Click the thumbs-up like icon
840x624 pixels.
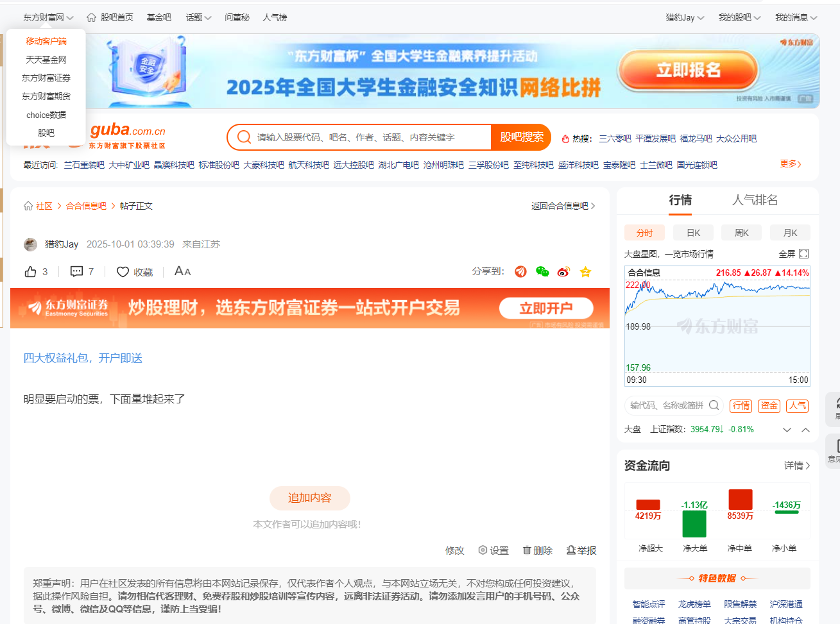(x=30, y=272)
